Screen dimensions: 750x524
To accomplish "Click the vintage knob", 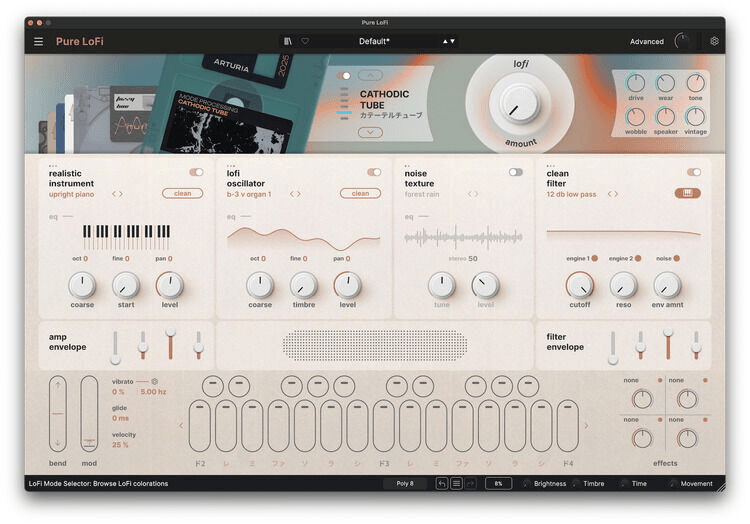I will coord(695,117).
